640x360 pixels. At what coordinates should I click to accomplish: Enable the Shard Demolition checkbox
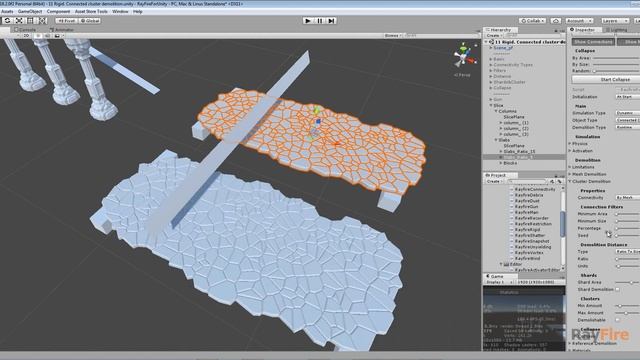coord(618,289)
